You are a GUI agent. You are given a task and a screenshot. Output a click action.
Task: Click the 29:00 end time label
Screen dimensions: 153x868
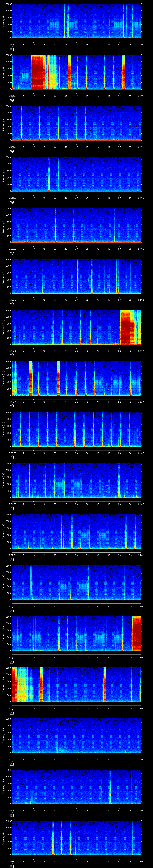(x=141, y=351)
